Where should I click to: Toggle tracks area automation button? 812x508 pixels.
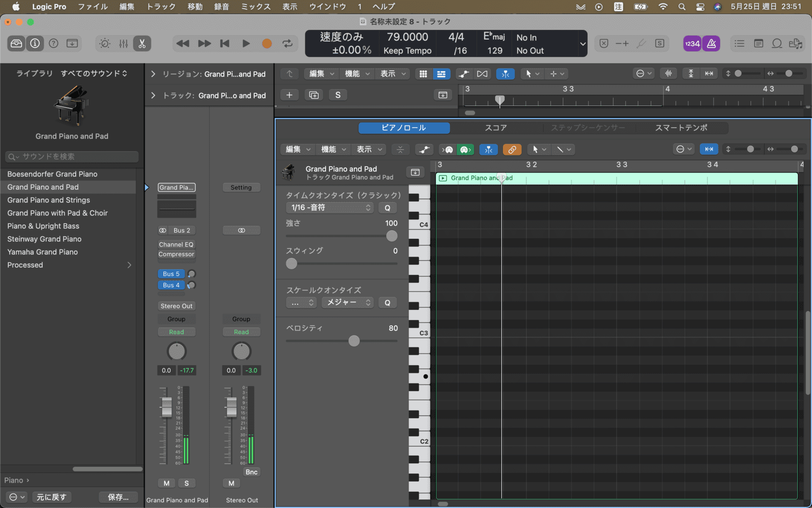click(464, 74)
